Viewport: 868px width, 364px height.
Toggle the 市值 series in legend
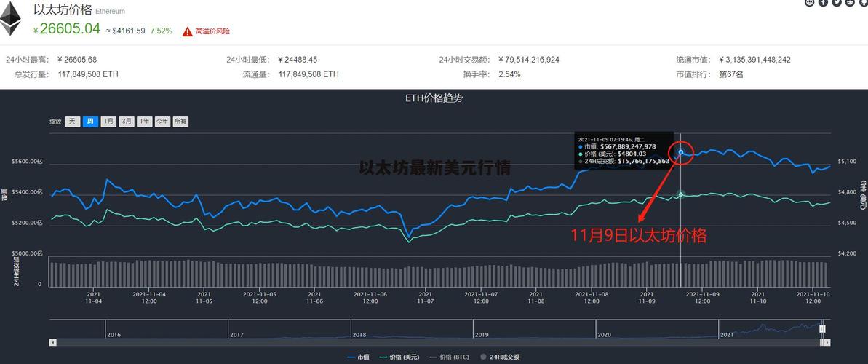pyautogui.click(x=359, y=357)
